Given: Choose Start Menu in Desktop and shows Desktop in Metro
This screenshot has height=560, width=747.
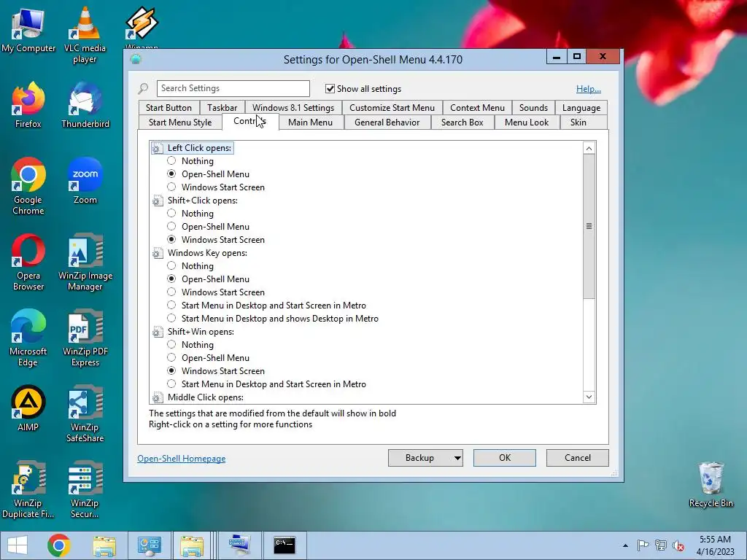Looking at the screenshot, I should (171, 318).
